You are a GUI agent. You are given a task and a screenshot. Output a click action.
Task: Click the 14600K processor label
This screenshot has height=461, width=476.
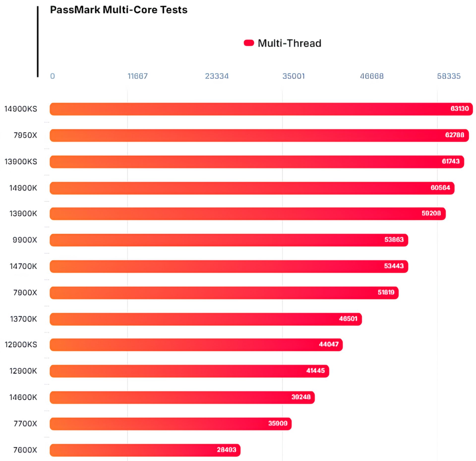coord(23,397)
